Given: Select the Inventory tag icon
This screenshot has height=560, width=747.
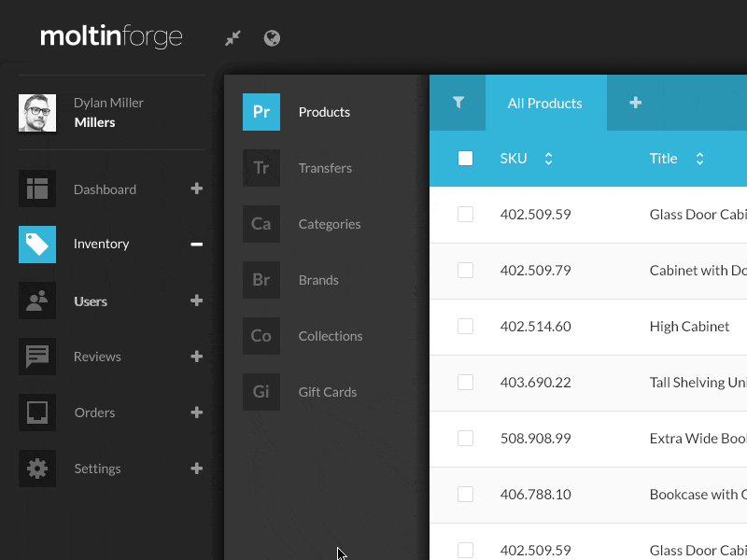Looking at the screenshot, I should [37, 245].
